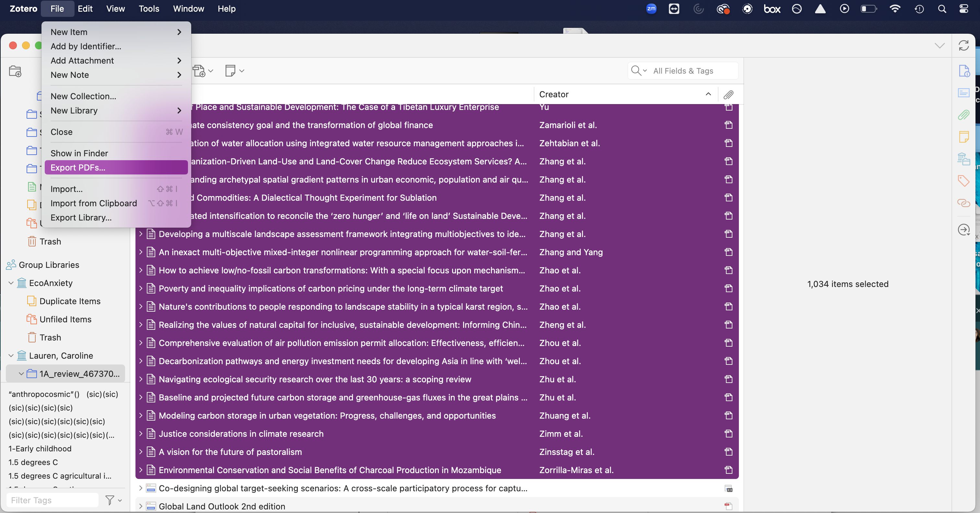Open the Related items pane icon

pos(963,203)
